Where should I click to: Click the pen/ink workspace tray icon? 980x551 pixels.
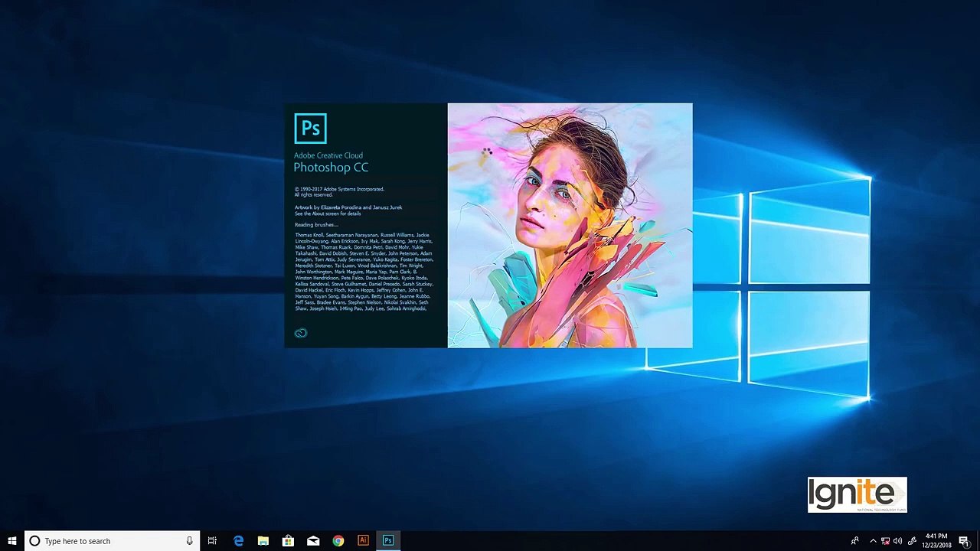coord(911,541)
